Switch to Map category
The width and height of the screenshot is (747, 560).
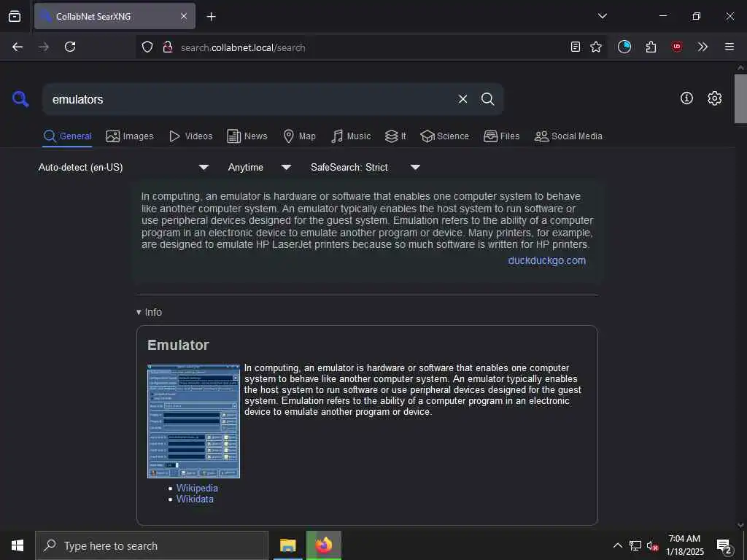coord(300,136)
